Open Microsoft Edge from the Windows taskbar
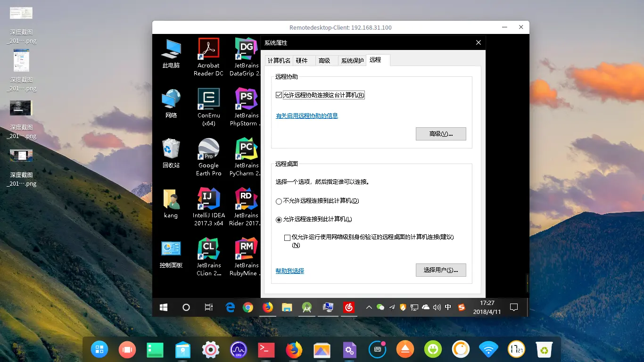 pos(230,307)
